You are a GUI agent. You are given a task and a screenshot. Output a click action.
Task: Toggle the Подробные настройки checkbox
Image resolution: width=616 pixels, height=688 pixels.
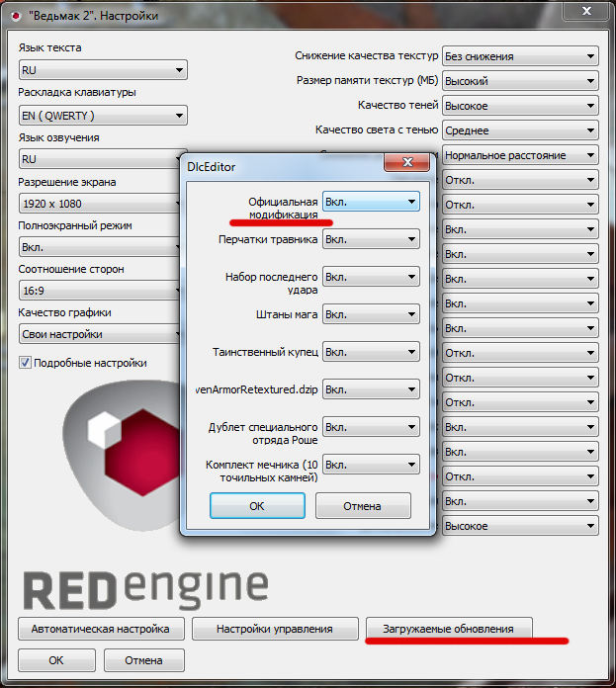(x=25, y=363)
